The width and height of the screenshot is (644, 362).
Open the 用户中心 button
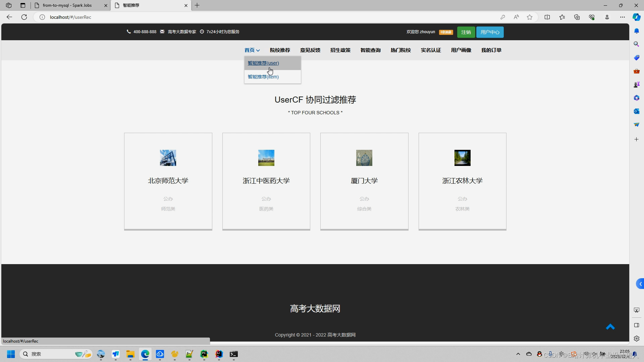pyautogui.click(x=490, y=32)
